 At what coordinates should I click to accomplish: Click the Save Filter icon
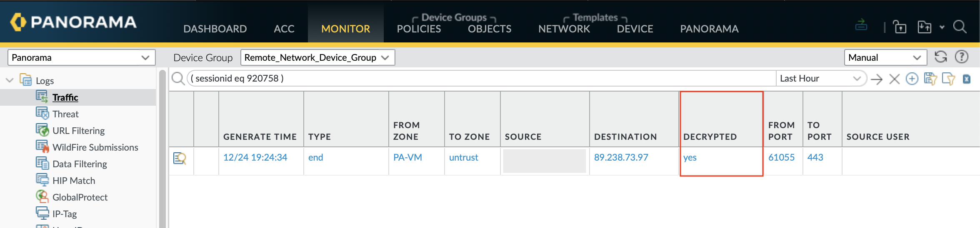click(930, 79)
